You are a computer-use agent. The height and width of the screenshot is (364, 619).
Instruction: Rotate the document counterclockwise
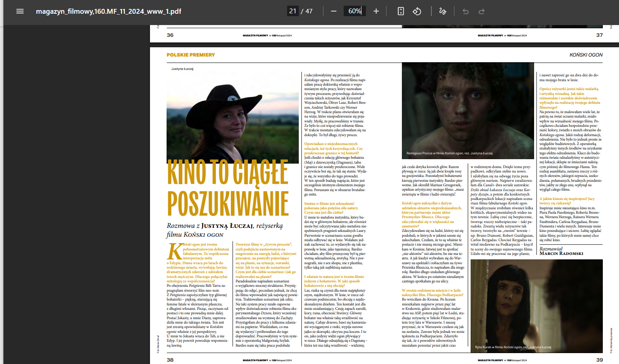[417, 11]
